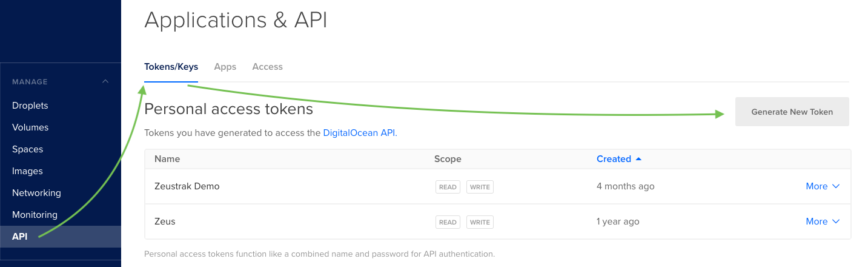Click the '1 year ago' created date
The height and width of the screenshot is (267, 868).
pos(618,221)
